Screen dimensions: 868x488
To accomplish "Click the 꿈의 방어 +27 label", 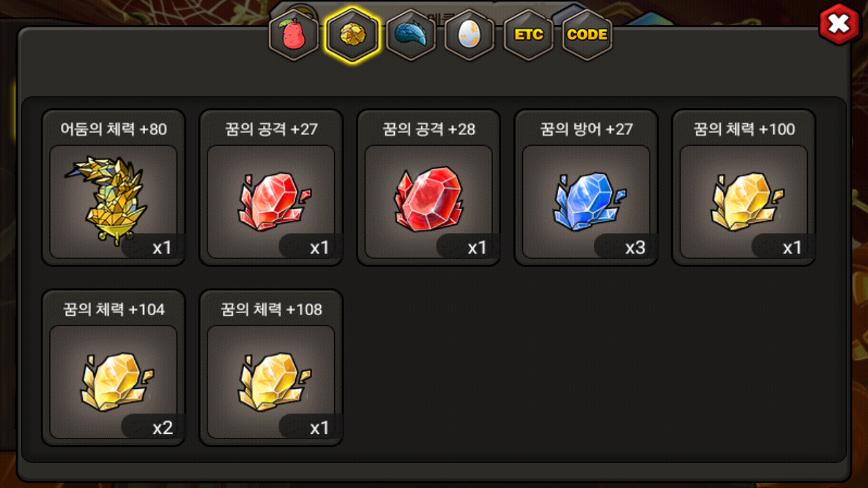I will (586, 129).
